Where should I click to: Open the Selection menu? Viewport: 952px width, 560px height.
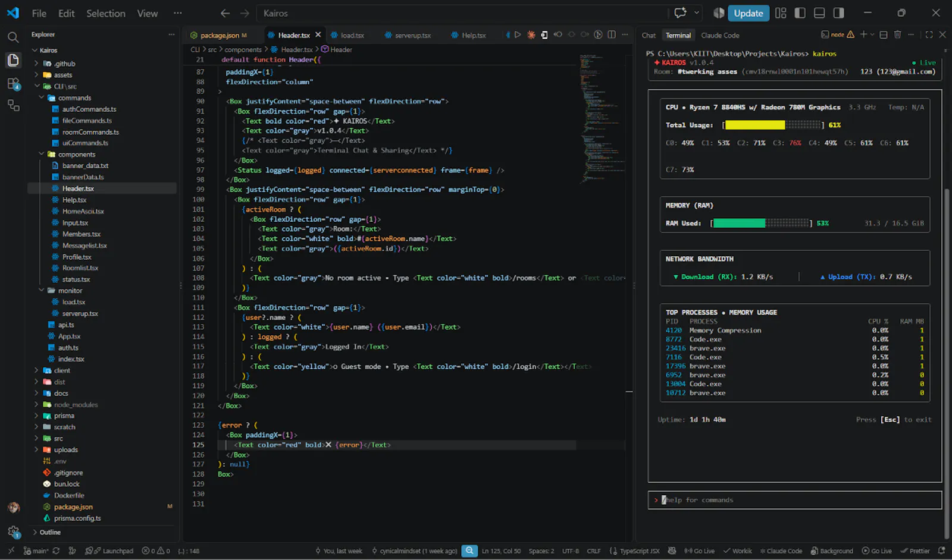click(x=106, y=13)
